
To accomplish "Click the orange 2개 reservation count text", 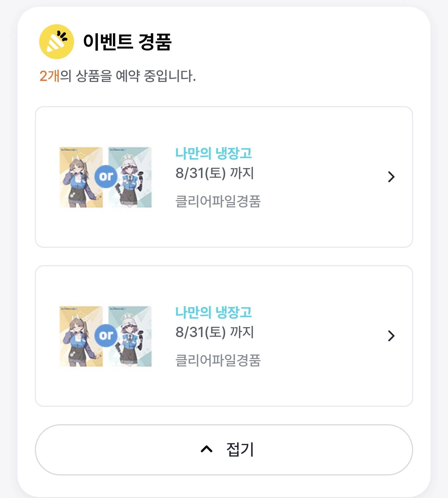I will pos(49,76).
